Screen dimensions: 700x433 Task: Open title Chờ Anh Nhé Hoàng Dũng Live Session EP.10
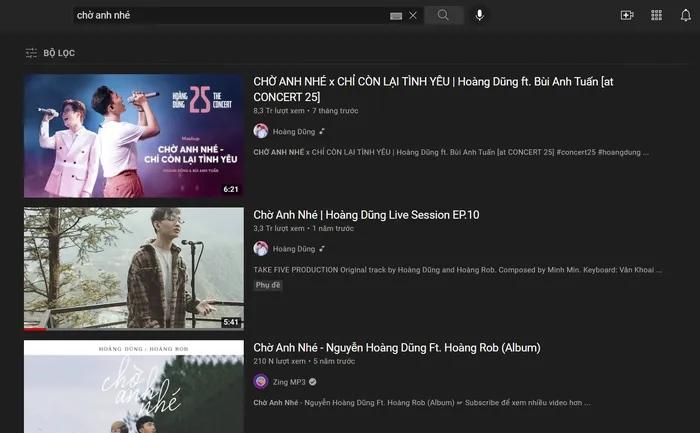(366, 215)
